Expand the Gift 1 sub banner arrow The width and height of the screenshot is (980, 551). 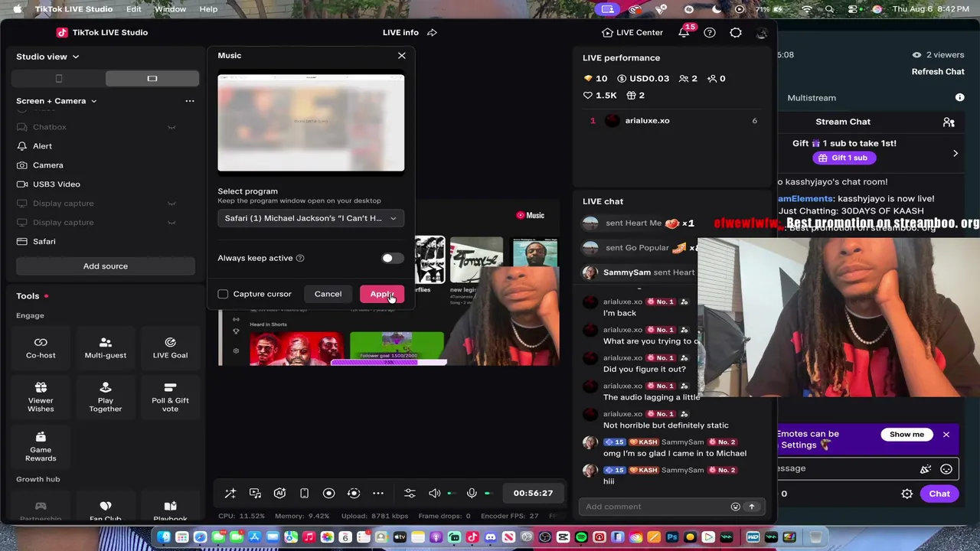pyautogui.click(x=955, y=154)
